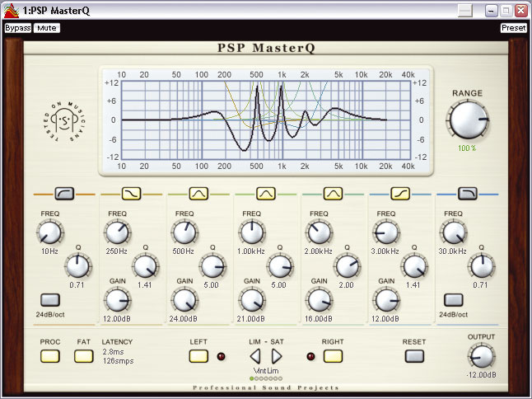Select the previous limiter mode arrow
532x399 pixels.
point(255,356)
